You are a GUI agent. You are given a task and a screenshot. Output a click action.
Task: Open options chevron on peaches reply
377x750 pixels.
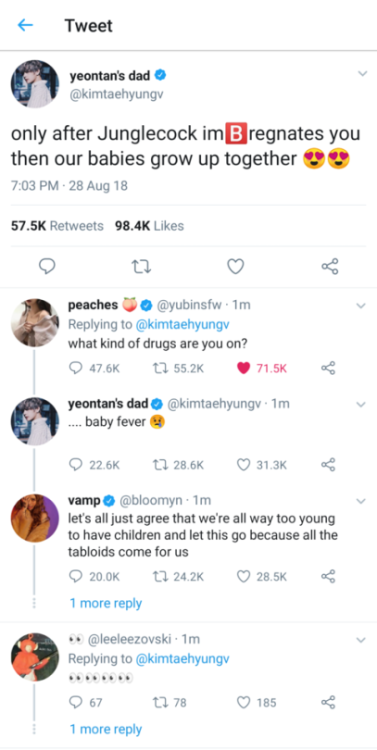point(362,305)
